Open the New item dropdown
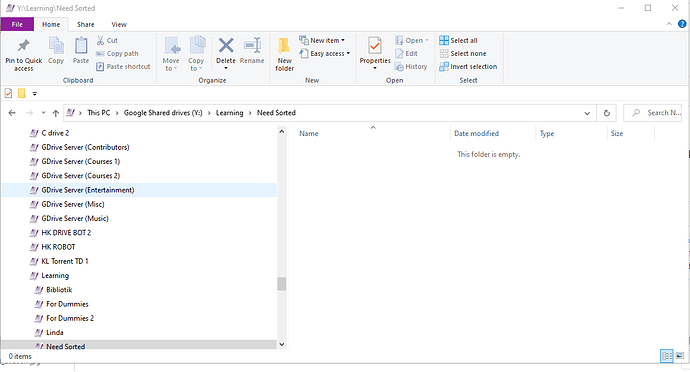 click(322, 41)
